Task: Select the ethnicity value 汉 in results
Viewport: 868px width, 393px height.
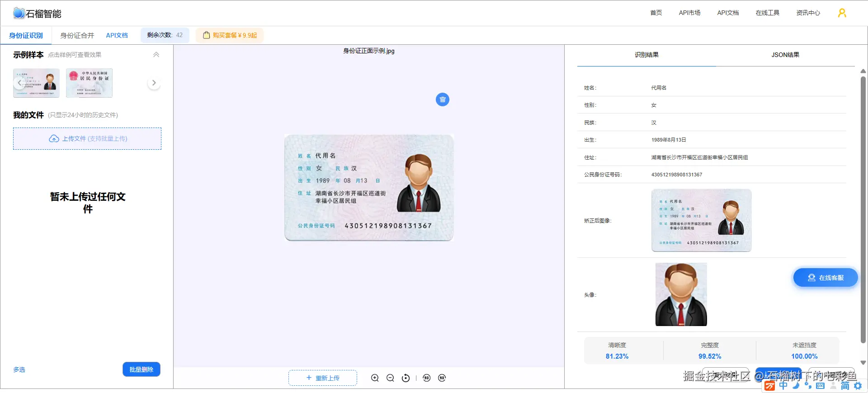Action: click(654, 123)
